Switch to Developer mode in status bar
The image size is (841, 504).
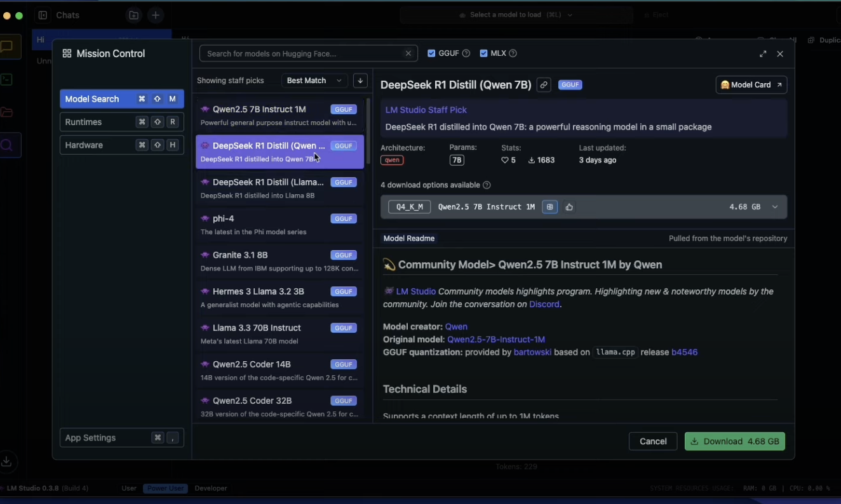[211, 488]
